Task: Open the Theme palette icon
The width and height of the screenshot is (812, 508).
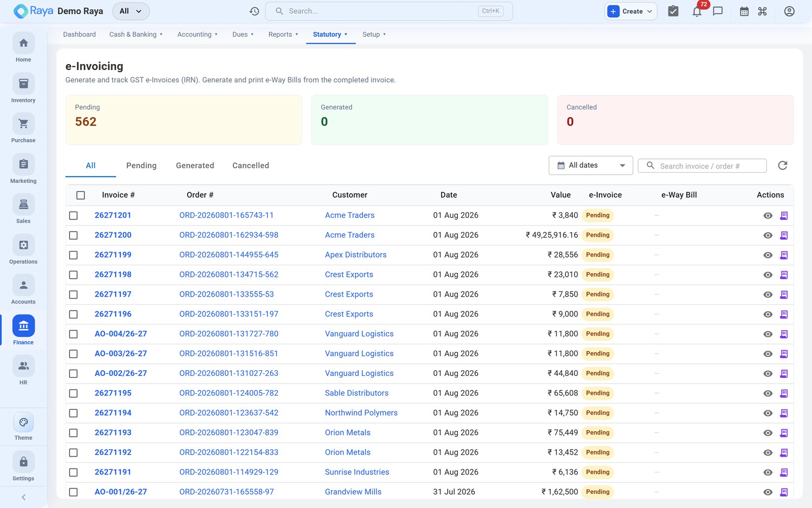Action: click(x=23, y=422)
